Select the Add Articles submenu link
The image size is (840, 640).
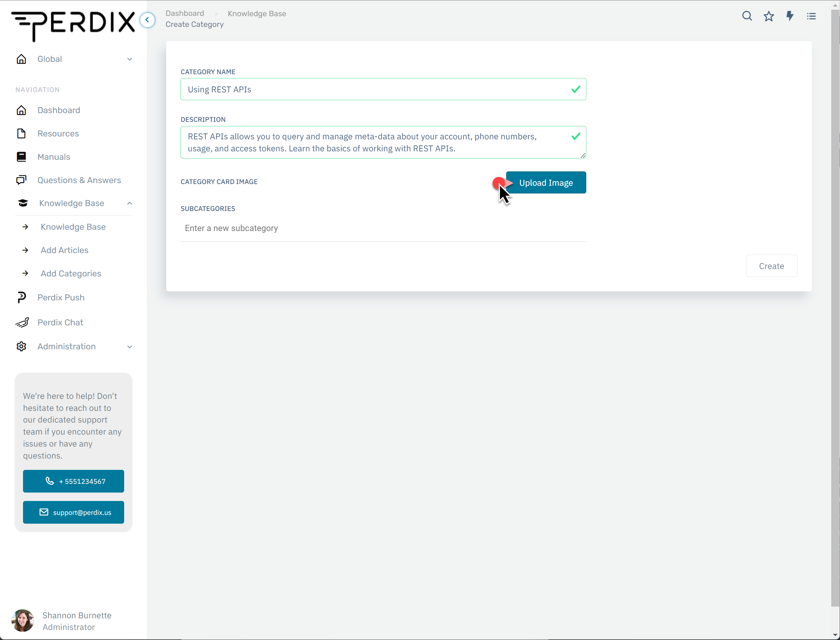pos(64,250)
